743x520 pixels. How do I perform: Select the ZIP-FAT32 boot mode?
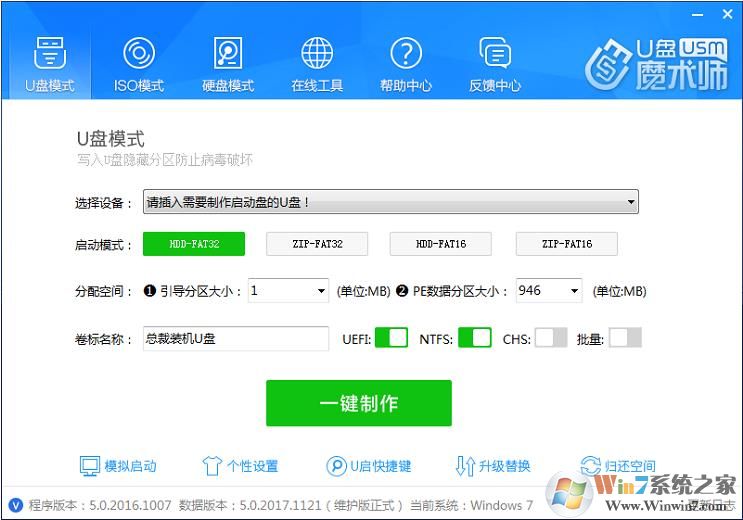point(317,244)
